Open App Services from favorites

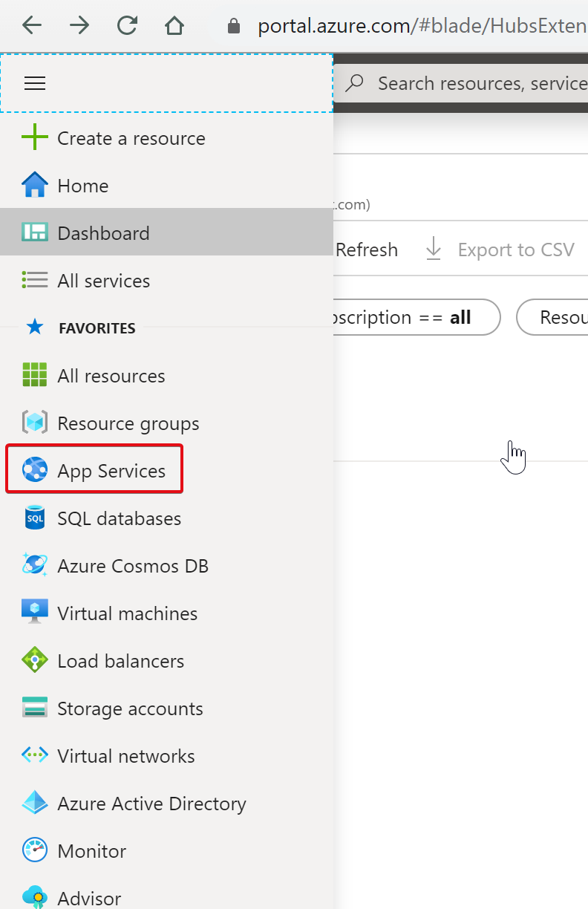click(x=111, y=471)
